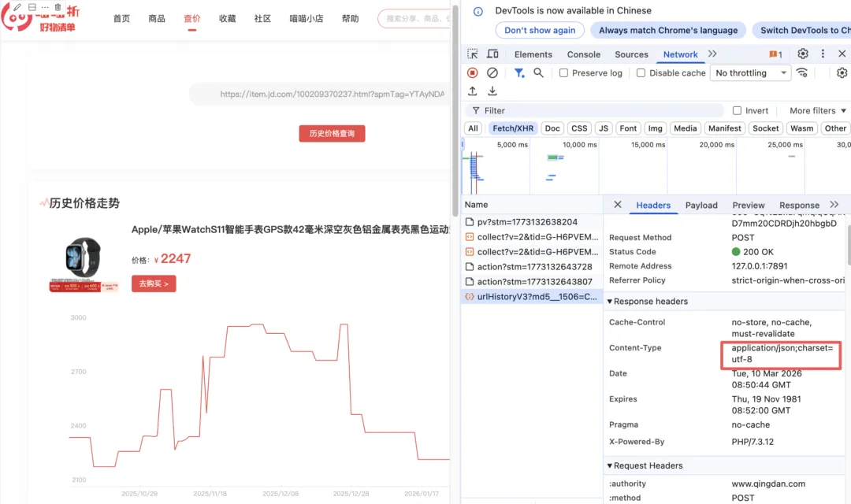Screen dimensions: 851x504
Task: Toggle CSS request type filter
Action: click(x=579, y=128)
